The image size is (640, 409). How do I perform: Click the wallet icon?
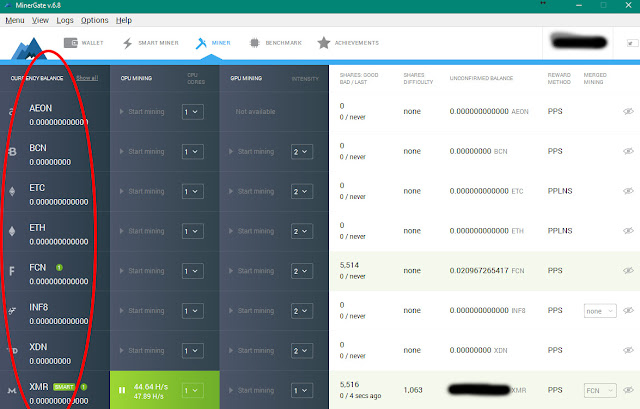[71, 43]
